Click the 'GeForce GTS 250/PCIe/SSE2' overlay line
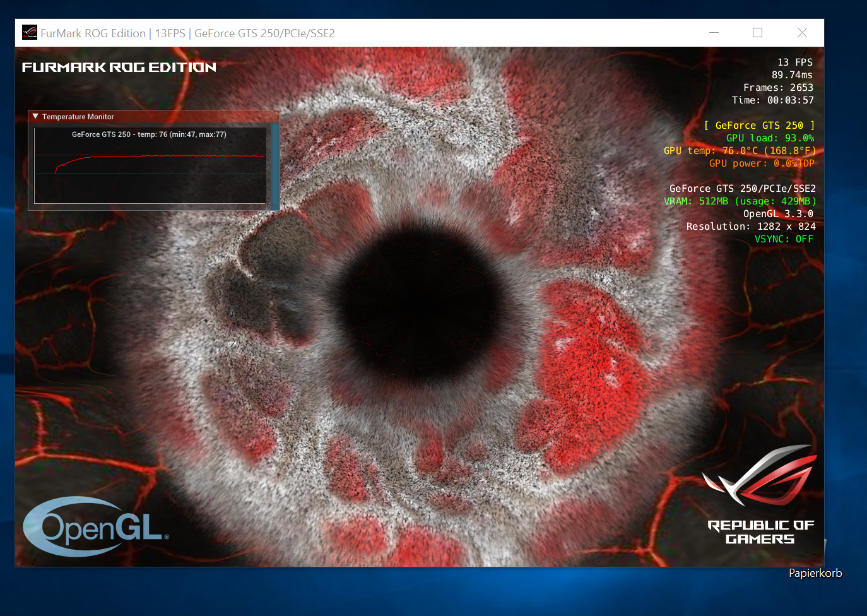 (742, 189)
